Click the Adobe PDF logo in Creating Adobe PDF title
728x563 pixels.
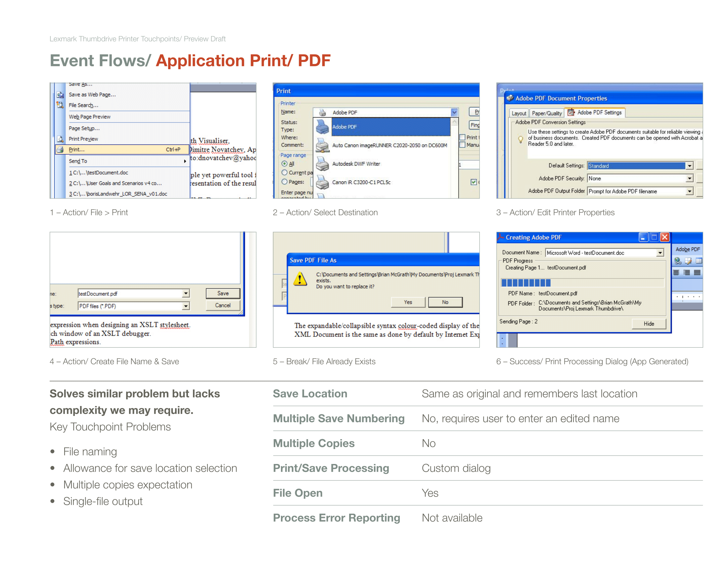click(x=500, y=237)
